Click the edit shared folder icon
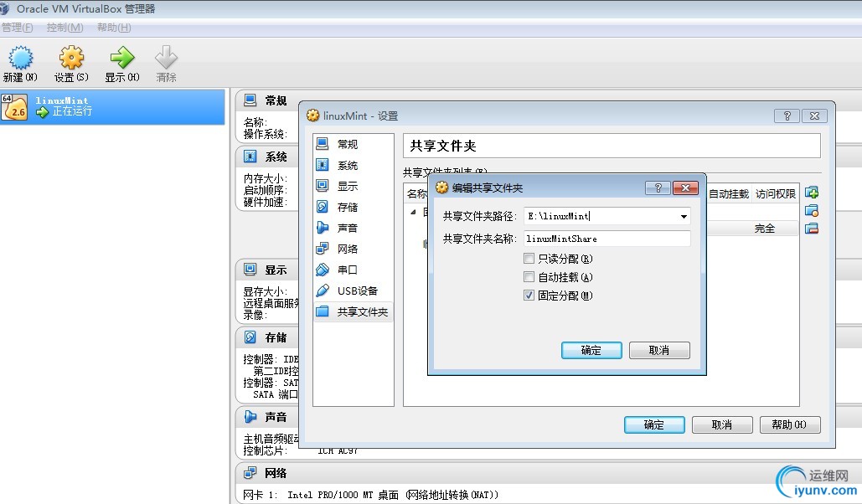This screenshot has width=862, height=504. click(812, 210)
